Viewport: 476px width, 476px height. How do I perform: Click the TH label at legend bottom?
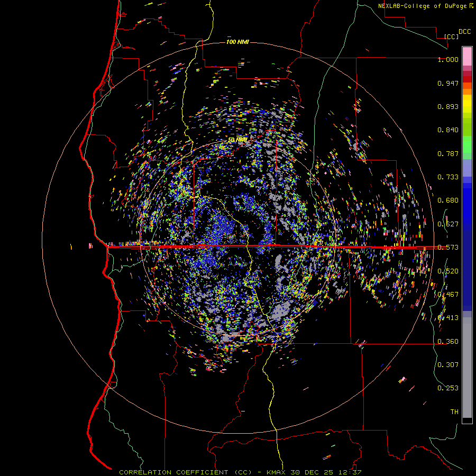click(x=454, y=411)
